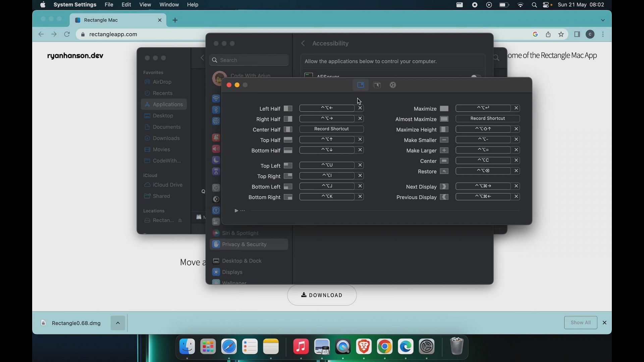Clear the Top Left keyboard shortcut
The width and height of the screenshot is (644, 362).
[x=360, y=165]
